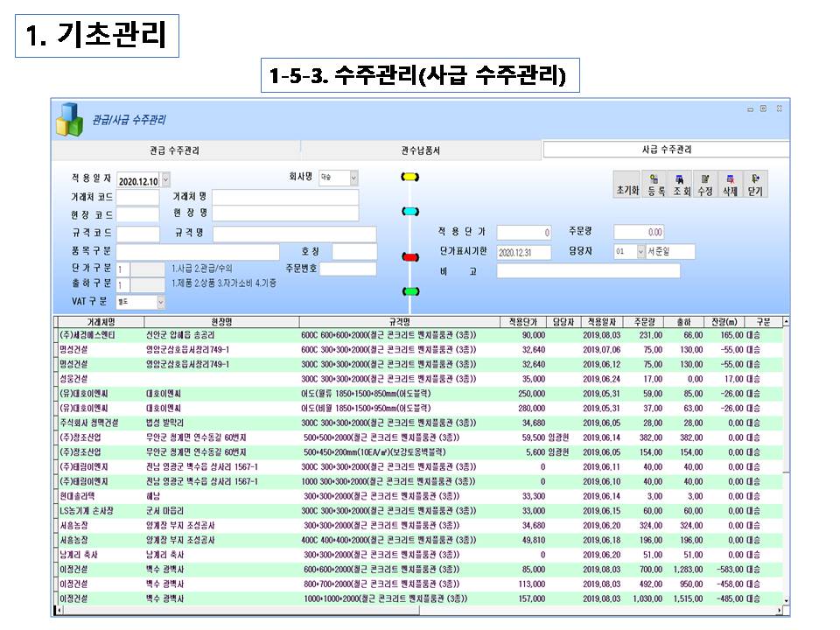
Task: Switch to the 관급 수주관리 tab
Action: click(175, 150)
